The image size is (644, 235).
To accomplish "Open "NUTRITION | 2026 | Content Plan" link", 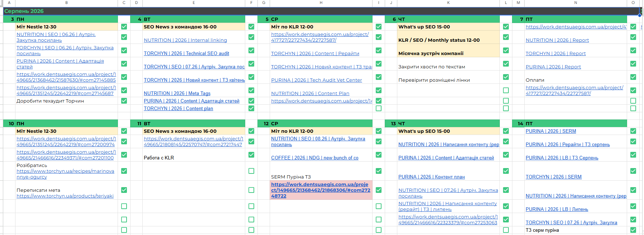I will coord(310,94).
